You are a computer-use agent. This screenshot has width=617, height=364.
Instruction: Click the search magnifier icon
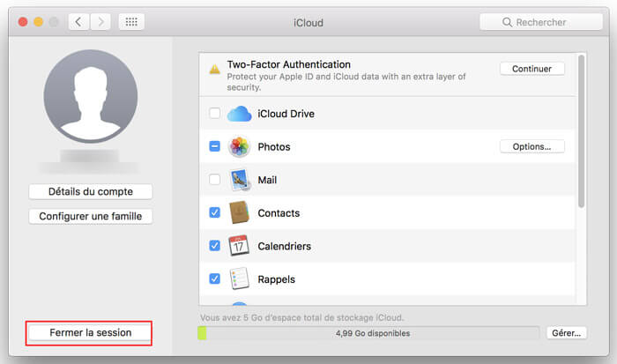507,22
